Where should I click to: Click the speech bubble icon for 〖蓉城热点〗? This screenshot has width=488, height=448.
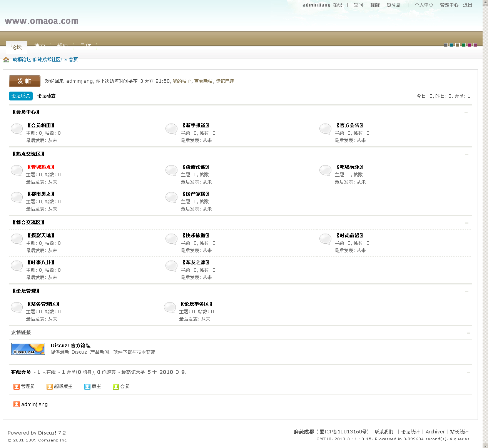tap(17, 171)
